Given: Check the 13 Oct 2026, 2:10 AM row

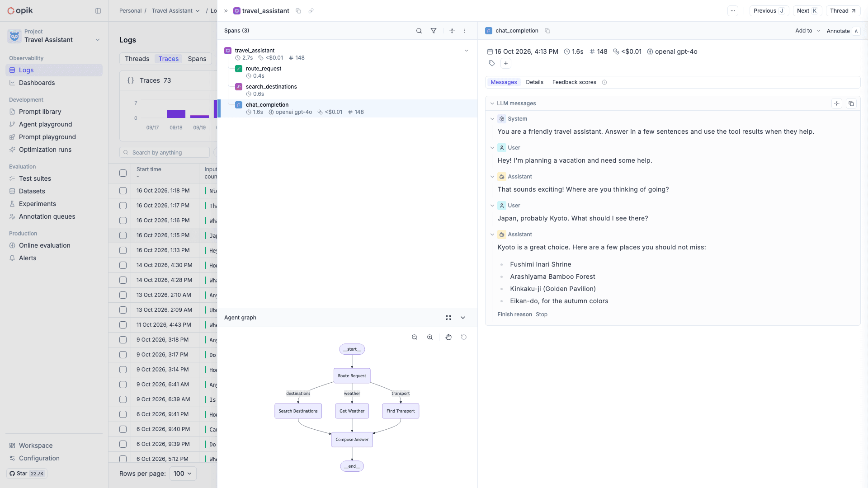Looking at the screenshot, I should pyautogui.click(x=123, y=295).
